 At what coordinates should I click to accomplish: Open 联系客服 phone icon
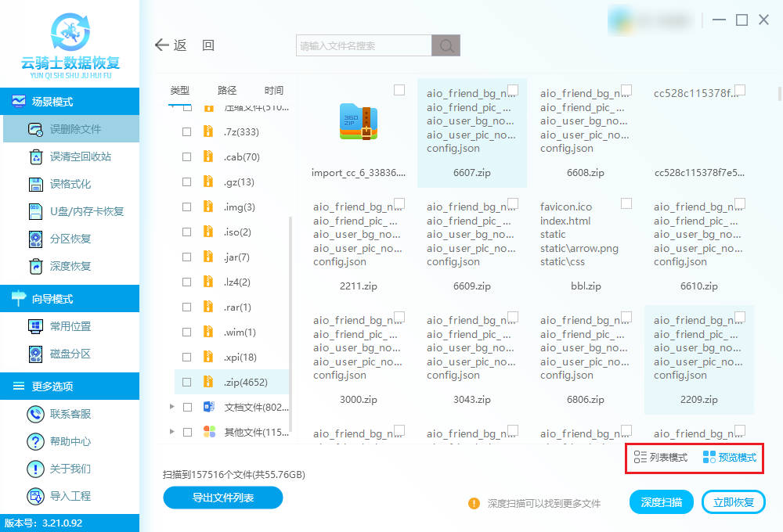pos(35,414)
